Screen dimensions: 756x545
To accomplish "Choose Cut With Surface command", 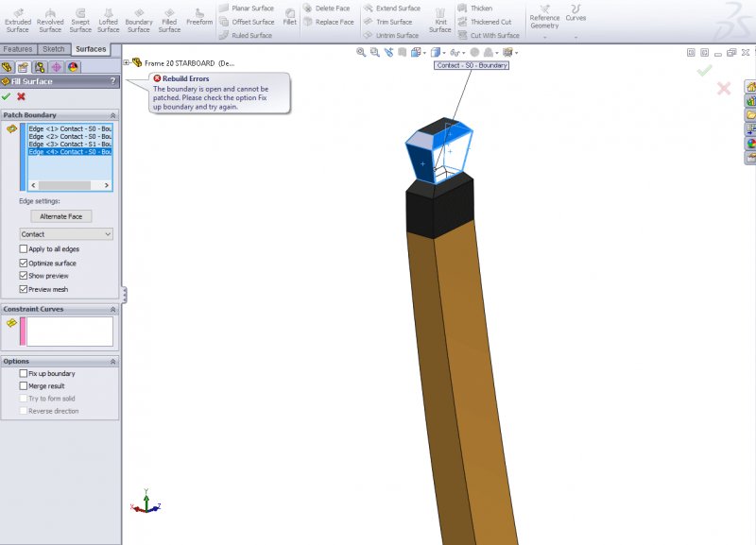I will coord(489,35).
